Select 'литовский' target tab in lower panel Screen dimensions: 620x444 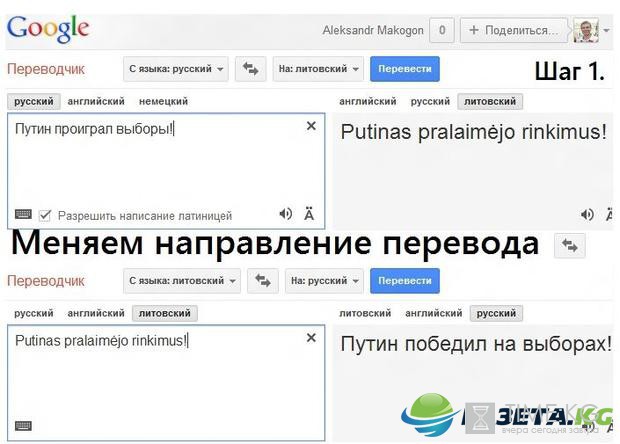pyautogui.click(x=365, y=313)
